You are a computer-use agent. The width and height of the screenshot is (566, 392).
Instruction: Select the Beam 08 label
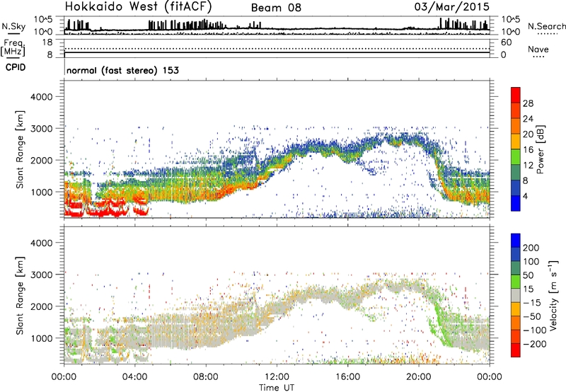click(x=276, y=8)
